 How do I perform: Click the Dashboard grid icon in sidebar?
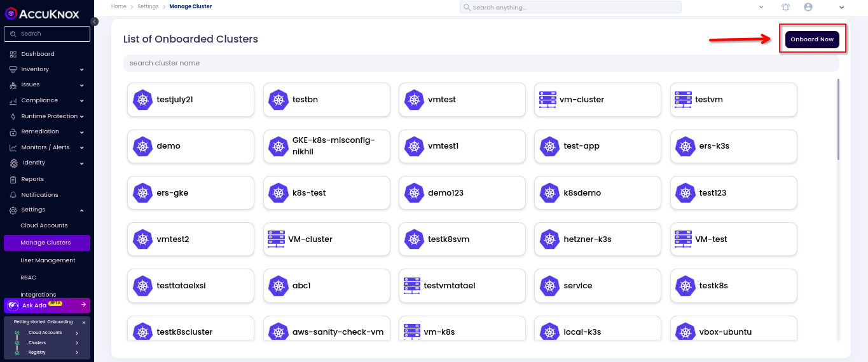tap(13, 54)
